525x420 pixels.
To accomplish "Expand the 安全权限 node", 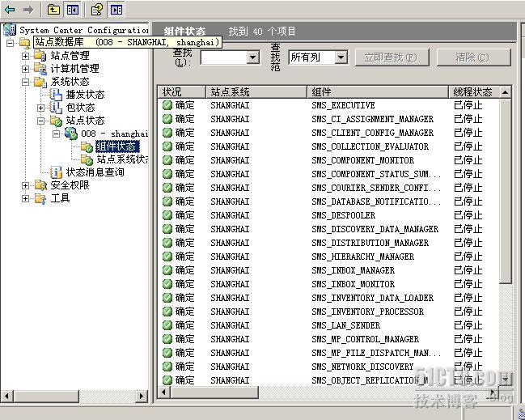I will tap(25, 185).
